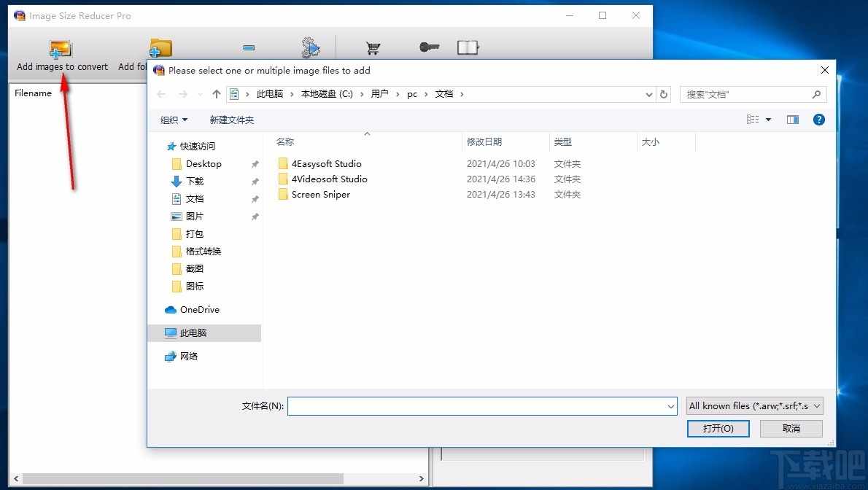868x490 pixels.
Task: Expand the address bar history dropdown
Action: (x=648, y=94)
